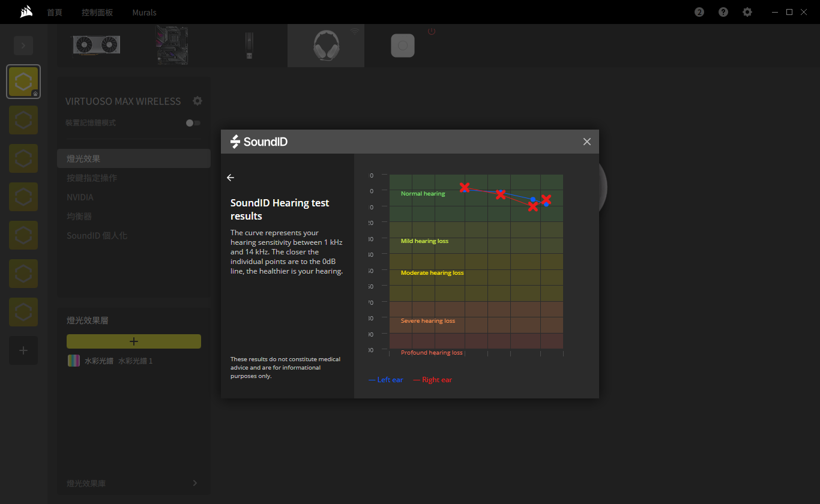The height and width of the screenshot is (504, 820).
Task: Click the Profound hearing loss label
Action: [x=432, y=353]
